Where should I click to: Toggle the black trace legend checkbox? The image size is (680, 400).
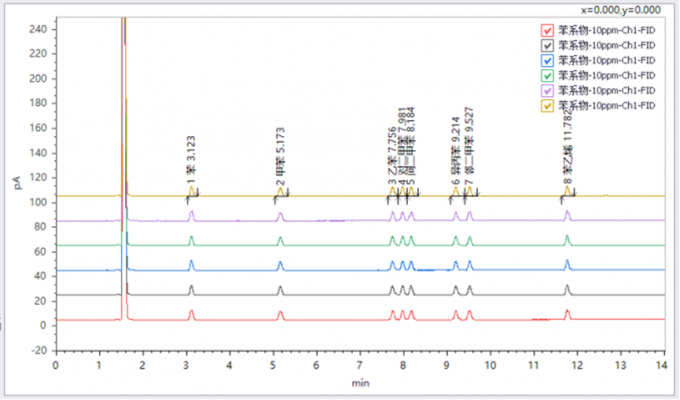pos(547,44)
